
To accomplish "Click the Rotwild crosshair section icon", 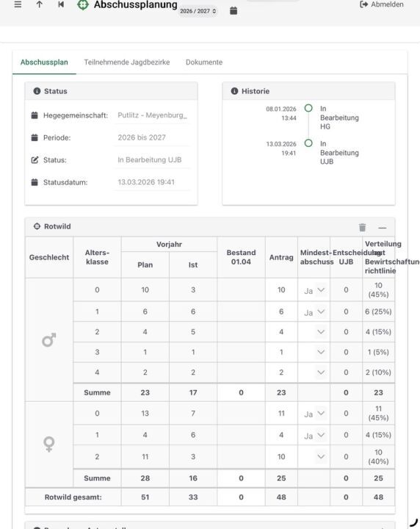I will pyautogui.click(x=37, y=226).
